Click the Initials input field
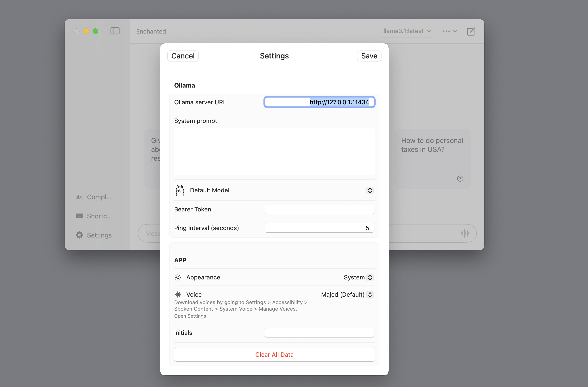Image resolution: width=588 pixels, height=387 pixels. (319, 333)
